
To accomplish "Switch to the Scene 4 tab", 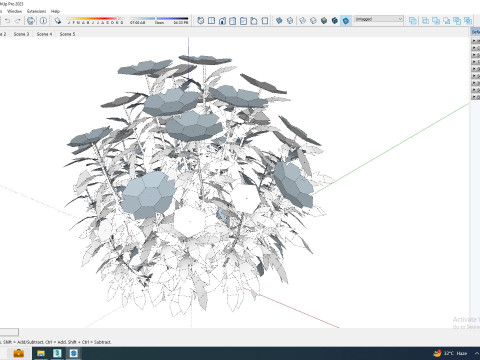I will pyautogui.click(x=44, y=34).
